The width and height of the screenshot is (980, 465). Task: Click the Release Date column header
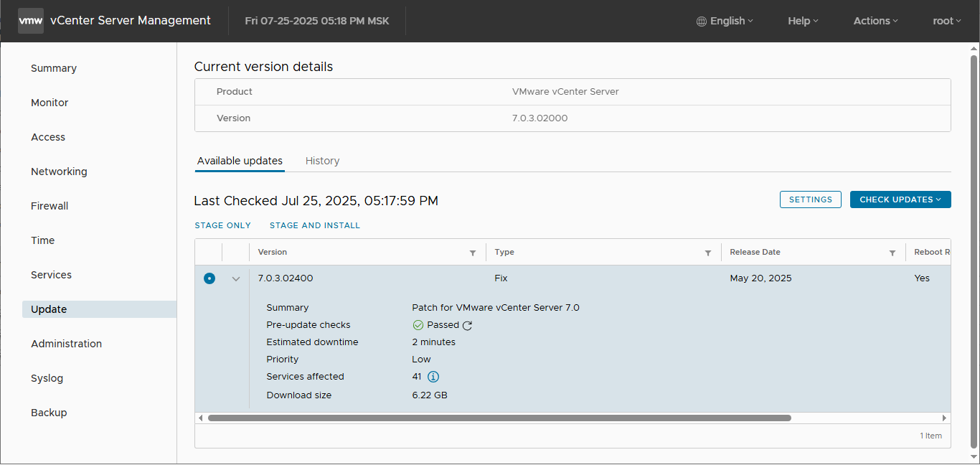pos(755,253)
